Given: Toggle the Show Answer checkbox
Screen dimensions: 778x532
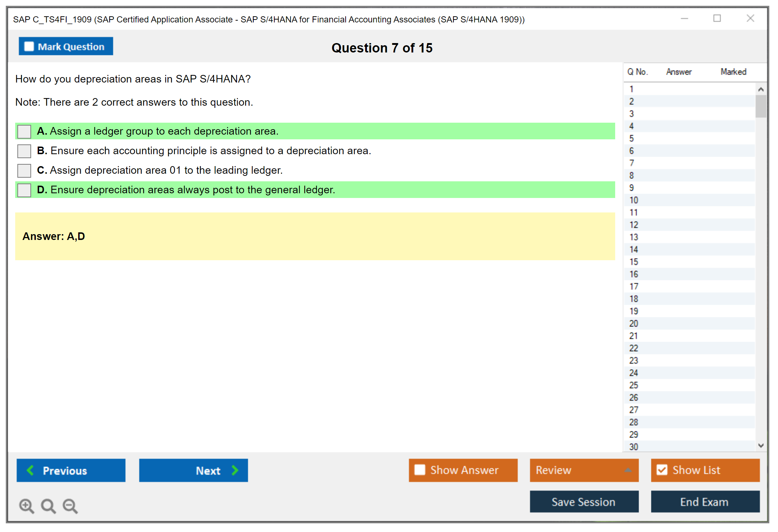Looking at the screenshot, I should point(420,470).
